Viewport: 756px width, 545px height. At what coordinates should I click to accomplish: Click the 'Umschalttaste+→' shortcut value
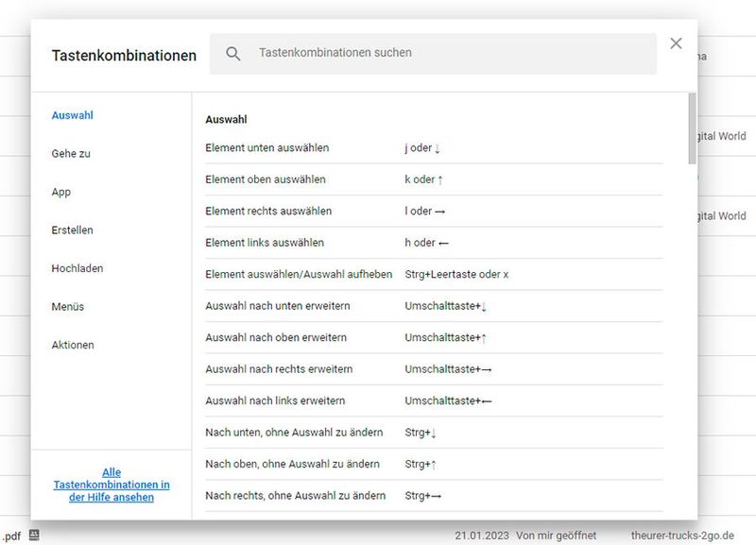pyautogui.click(x=448, y=369)
